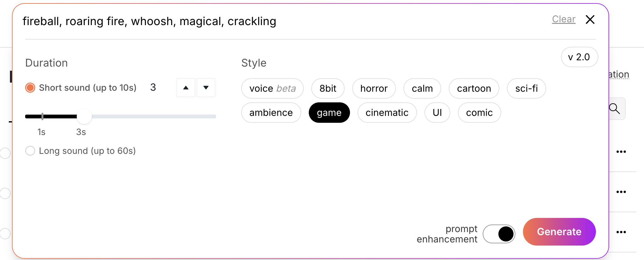The height and width of the screenshot is (260, 644).
Task: Toggle prompt enhancement switch off
Action: [x=499, y=234]
